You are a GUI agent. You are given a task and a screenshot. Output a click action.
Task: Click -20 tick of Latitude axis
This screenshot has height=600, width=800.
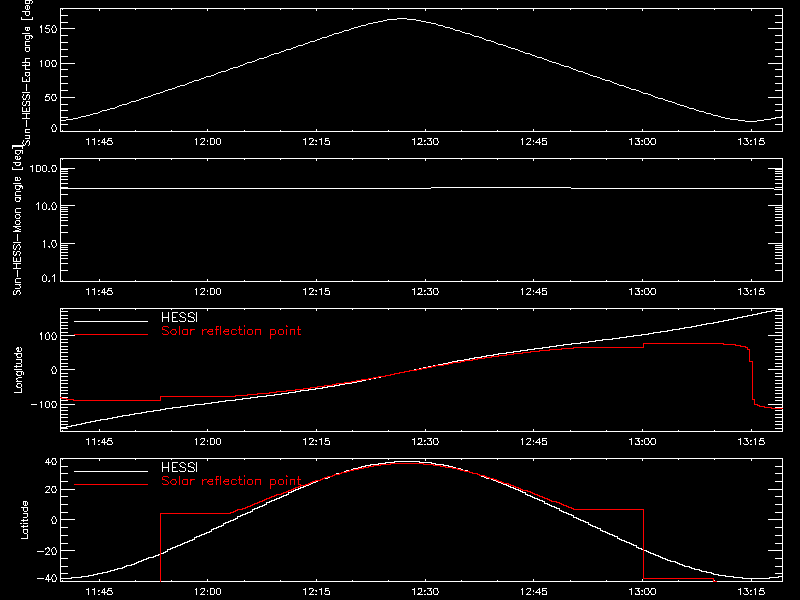pyautogui.click(x=47, y=551)
